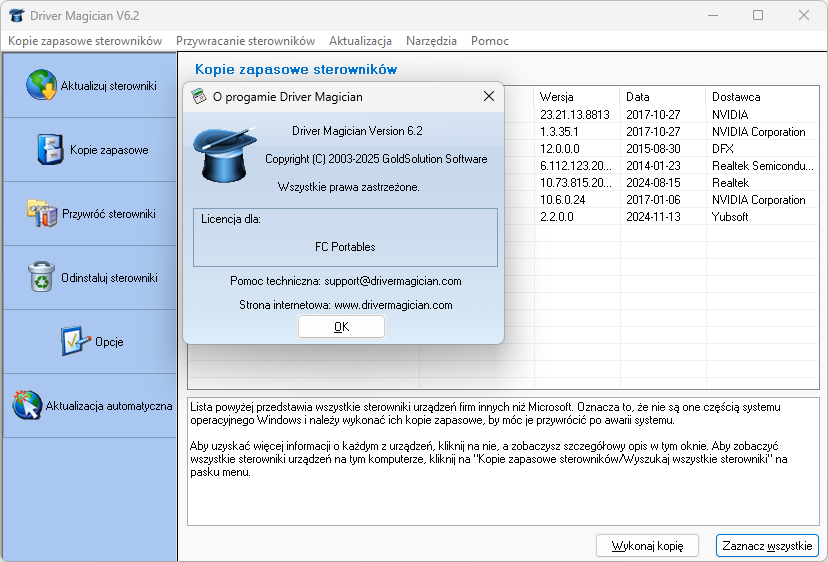
Task: Click date 2015-08-30 cell
Action: pyautogui.click(x=653, y=148)
